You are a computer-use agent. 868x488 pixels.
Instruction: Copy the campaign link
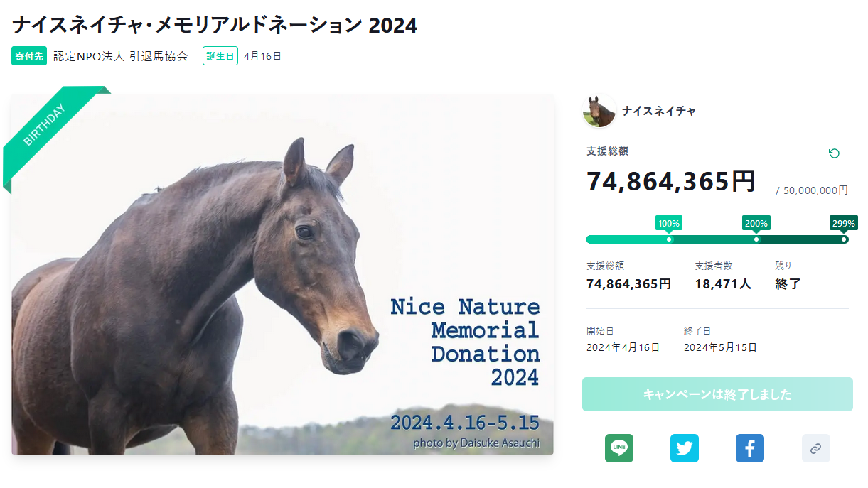click(x=815, y=448)
